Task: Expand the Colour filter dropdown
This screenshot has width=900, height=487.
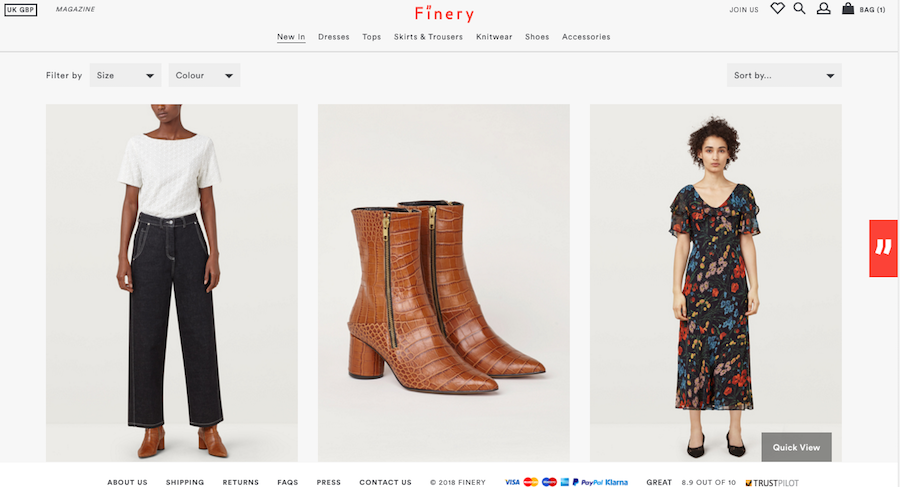Action: (x=204, y=75)
